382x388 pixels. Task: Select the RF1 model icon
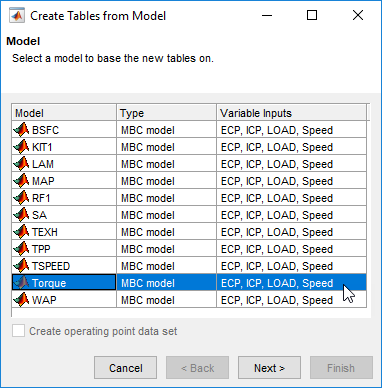tap(21, 198)
